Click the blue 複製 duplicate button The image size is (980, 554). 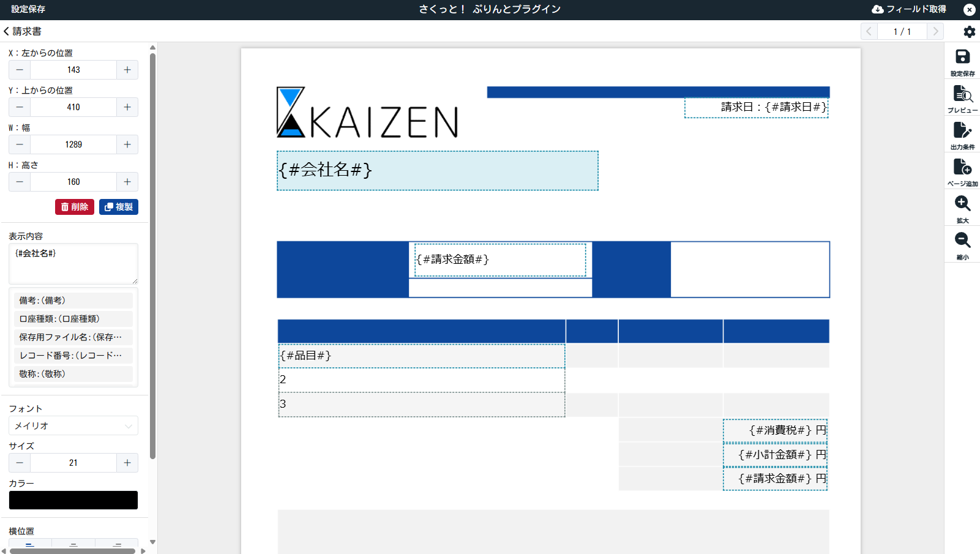[x=119, y=207]
